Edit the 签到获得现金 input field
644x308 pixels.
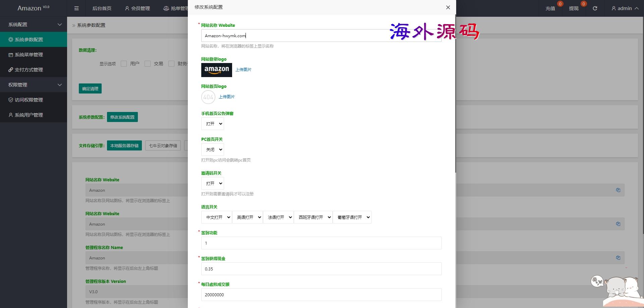(x=321, y=269)
